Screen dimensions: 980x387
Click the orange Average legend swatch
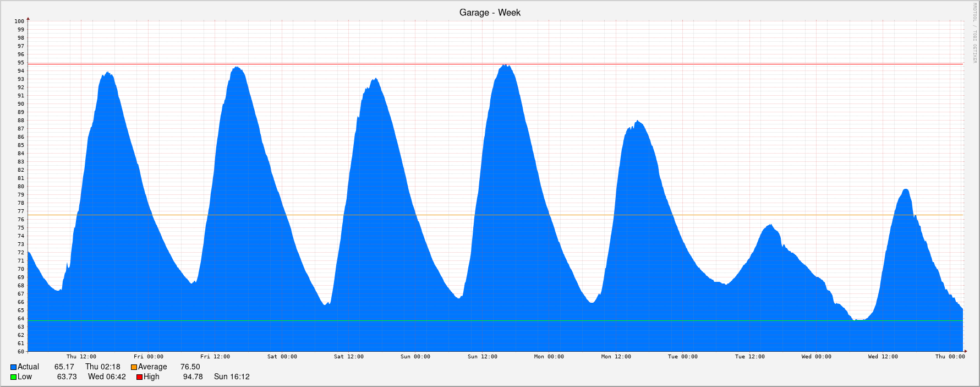(134, 367)
